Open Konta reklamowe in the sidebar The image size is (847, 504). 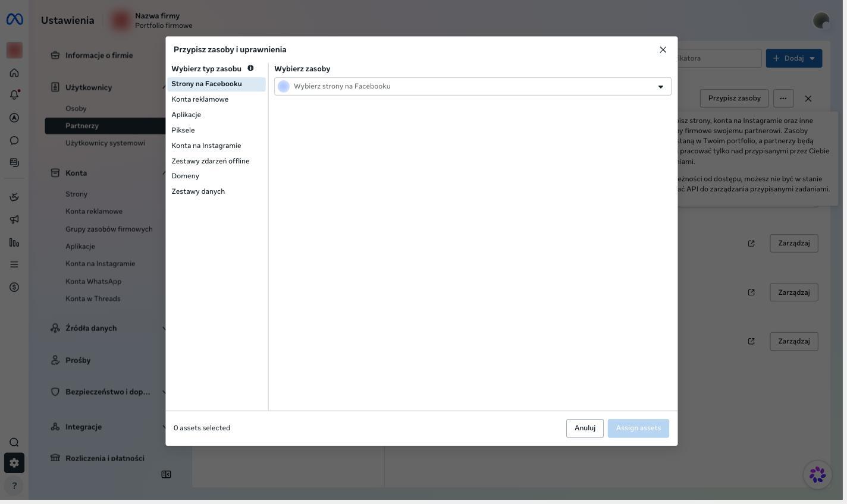pyautogui.click(x=94, y=212)
